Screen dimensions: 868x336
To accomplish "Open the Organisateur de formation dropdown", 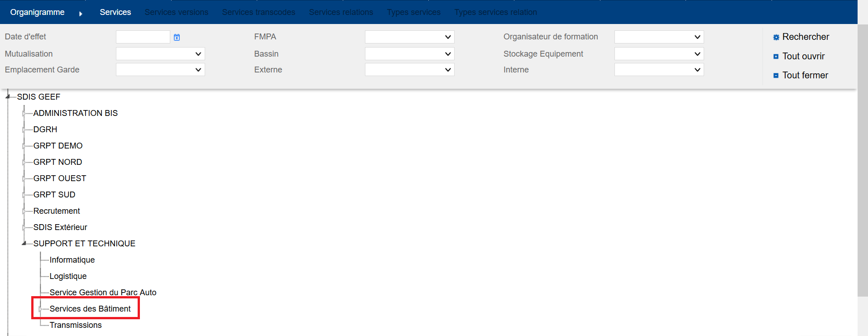I will pyautogui.click(x=658, y=37).
